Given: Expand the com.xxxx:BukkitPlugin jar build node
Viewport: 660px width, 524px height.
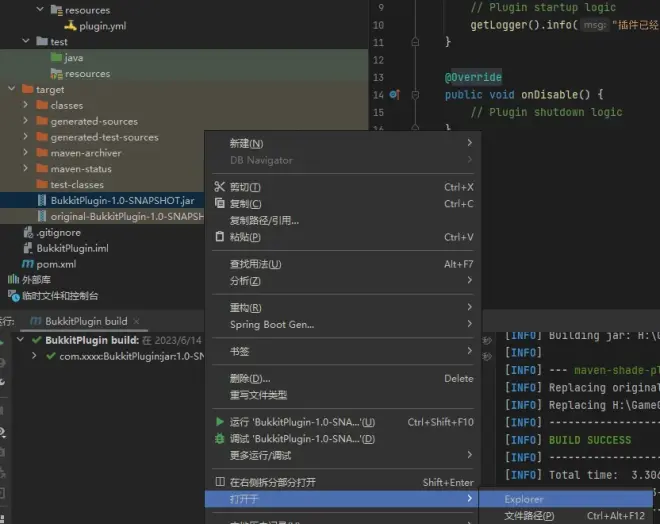Looking at the screenshot, I should (x=34, y=356).
